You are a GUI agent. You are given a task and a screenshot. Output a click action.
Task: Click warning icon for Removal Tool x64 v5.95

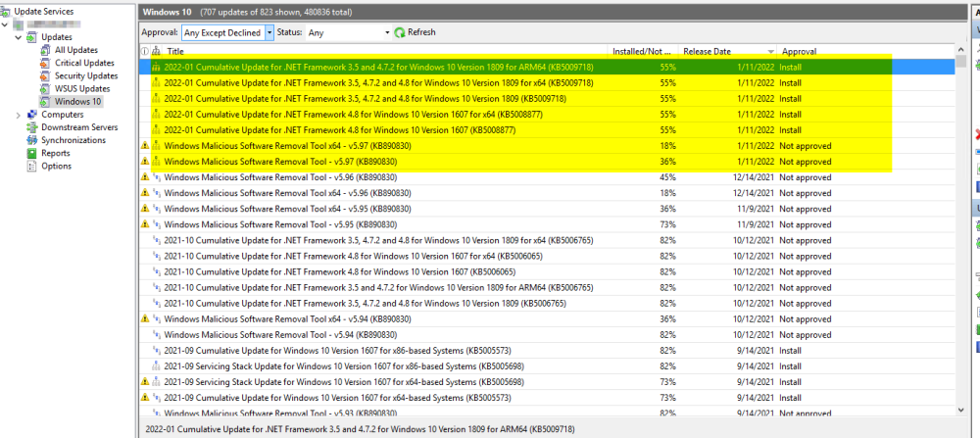145,208
